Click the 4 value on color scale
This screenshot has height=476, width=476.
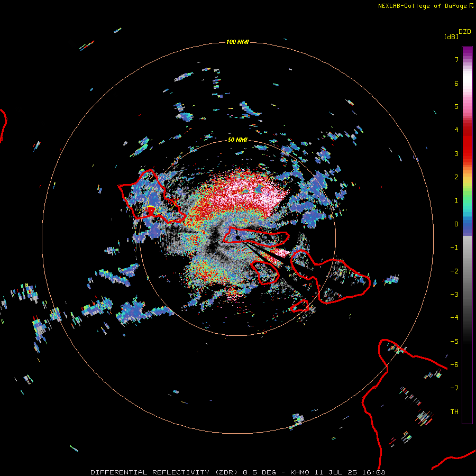click(x=456, y=130)
